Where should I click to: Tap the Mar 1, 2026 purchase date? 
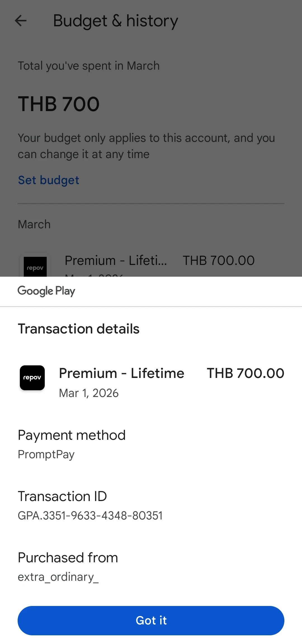(89, 393)
